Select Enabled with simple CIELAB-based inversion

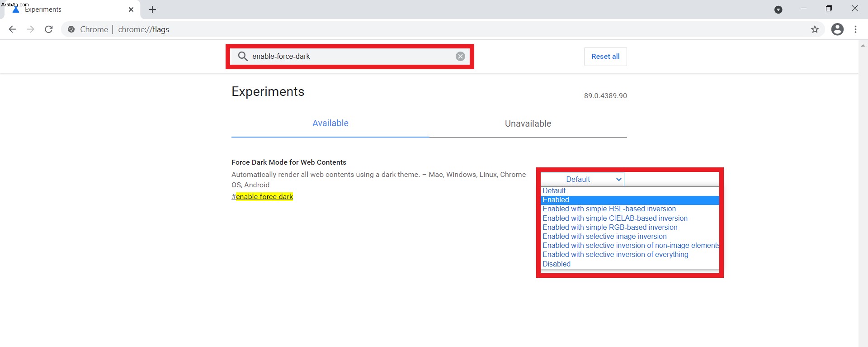click(x=630, y=219)
